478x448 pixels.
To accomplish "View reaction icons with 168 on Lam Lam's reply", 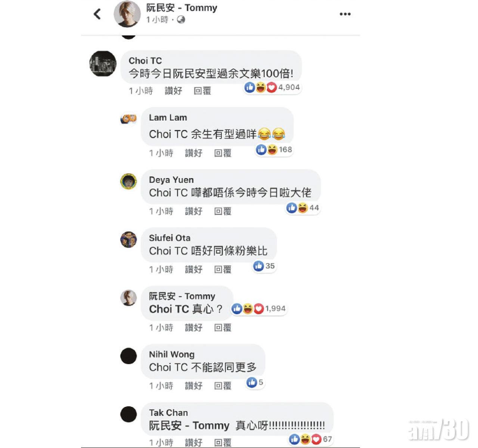I will 274,150.
